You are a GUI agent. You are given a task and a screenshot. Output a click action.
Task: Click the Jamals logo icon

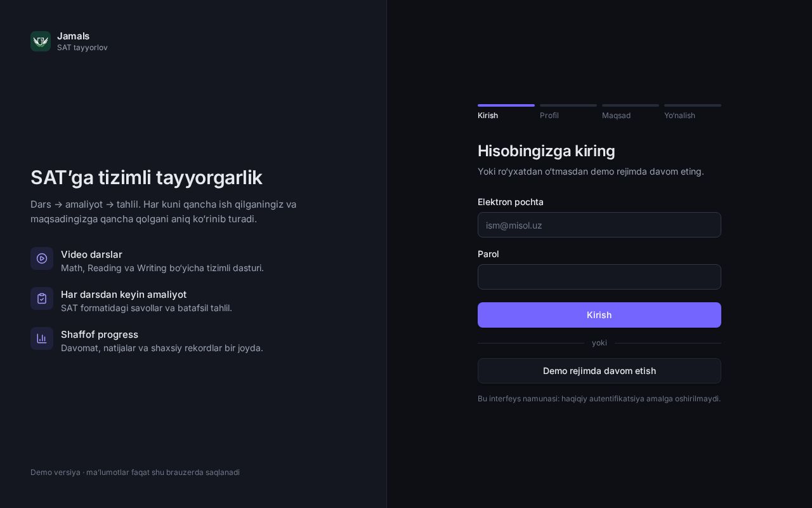point(41,41)
